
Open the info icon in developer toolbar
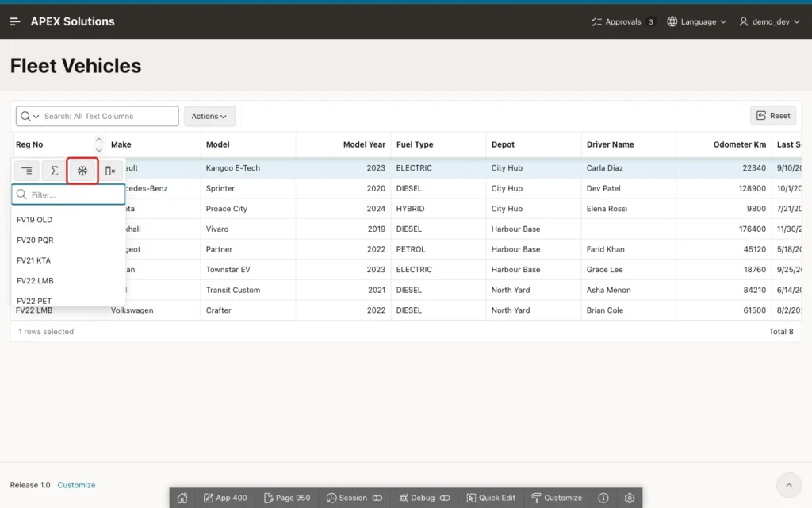(x=603, y=498)
